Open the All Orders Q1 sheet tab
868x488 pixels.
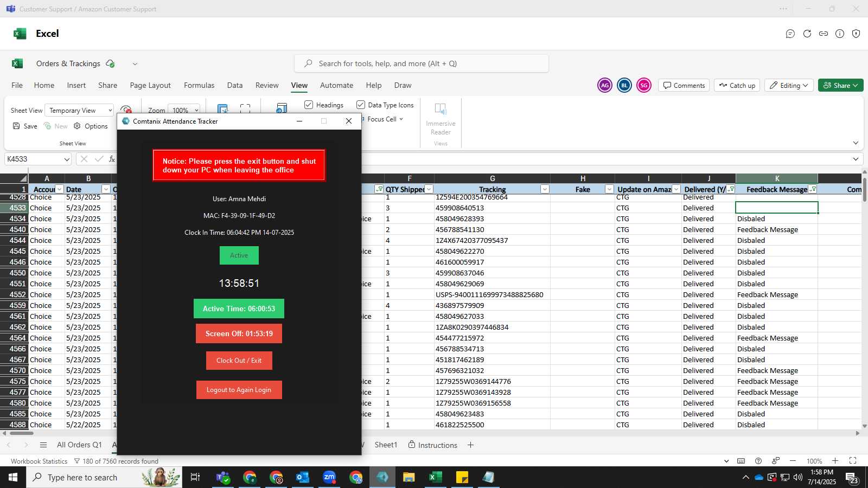[x=79, y=445]
